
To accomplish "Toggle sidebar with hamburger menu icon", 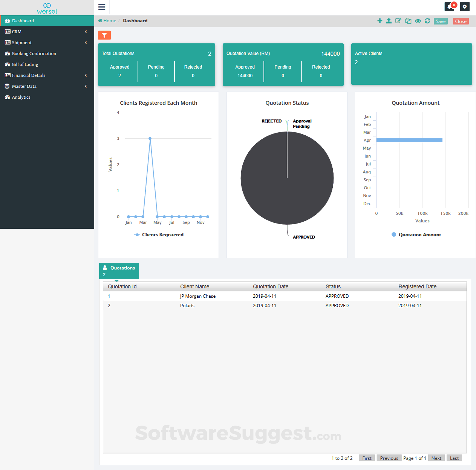I will pyautogui.click(x=102, y=7).
